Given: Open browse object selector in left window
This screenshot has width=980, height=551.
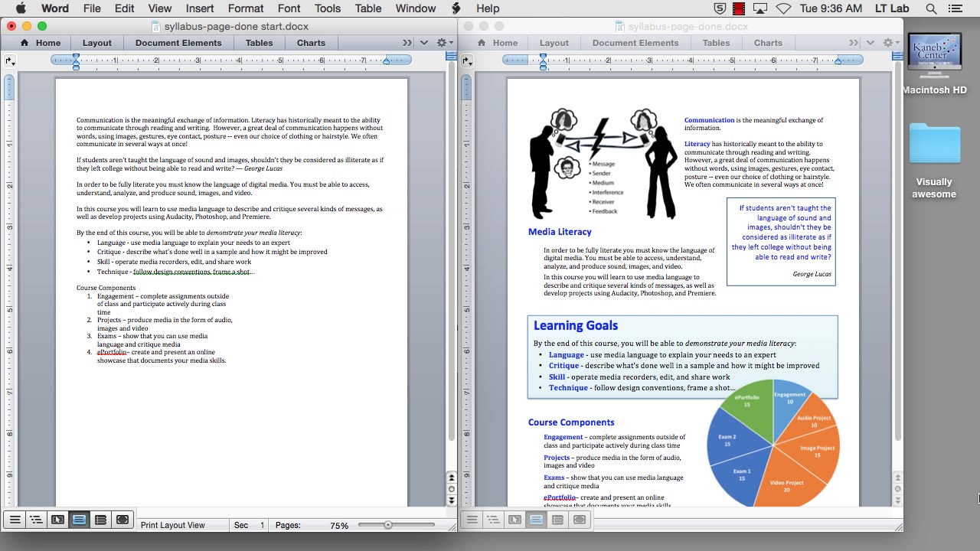Looking at the screenshot, I should coord(451,489).
